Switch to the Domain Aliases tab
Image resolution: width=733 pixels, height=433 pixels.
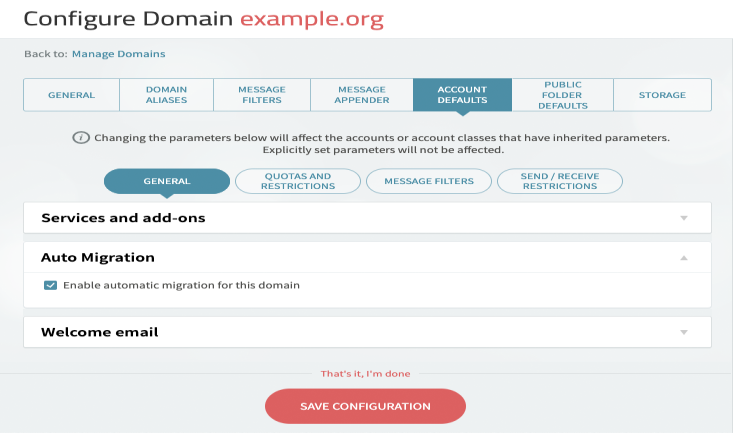(x=166, y=95)
